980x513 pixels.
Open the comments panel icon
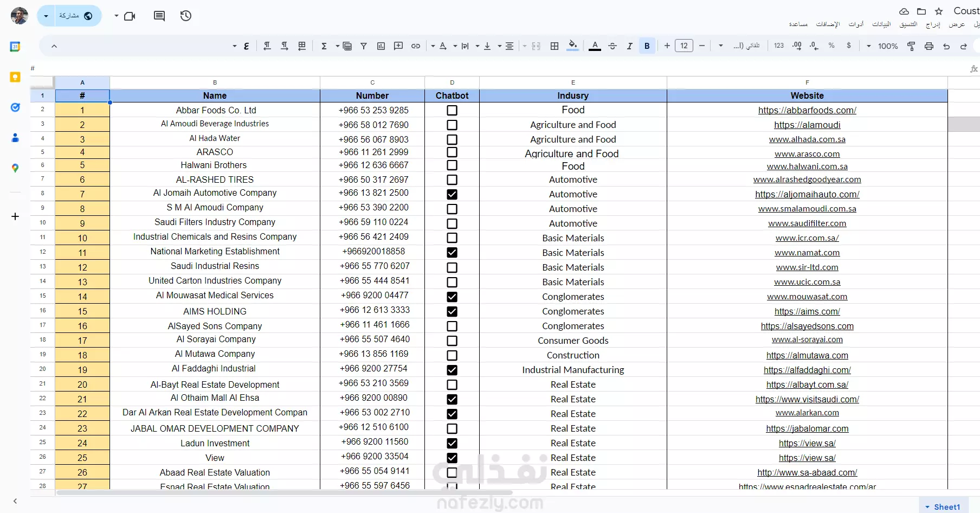coord(159,16)
